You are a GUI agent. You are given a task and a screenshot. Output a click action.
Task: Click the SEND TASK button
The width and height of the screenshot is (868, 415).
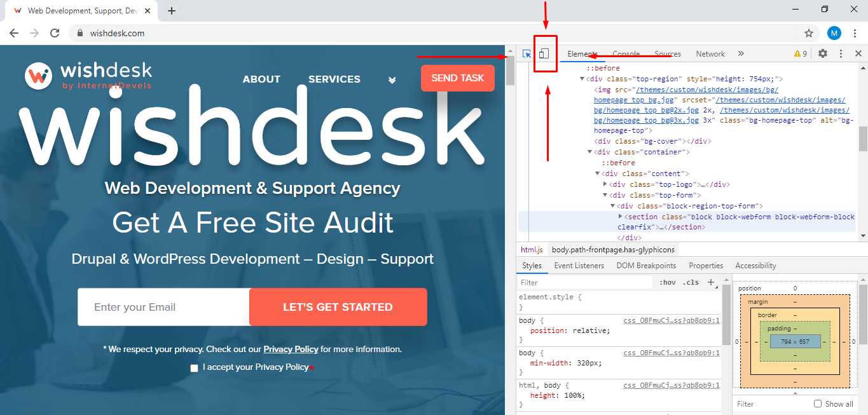[458, 78]
